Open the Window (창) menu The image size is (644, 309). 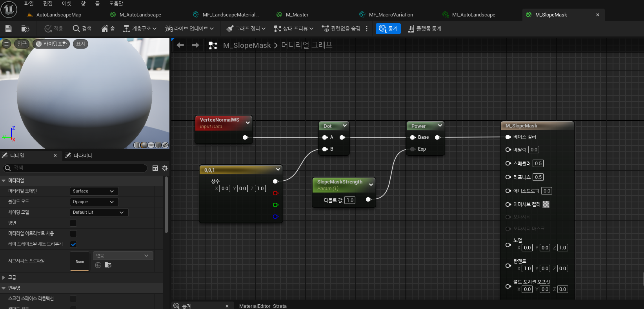click(83, 4)
